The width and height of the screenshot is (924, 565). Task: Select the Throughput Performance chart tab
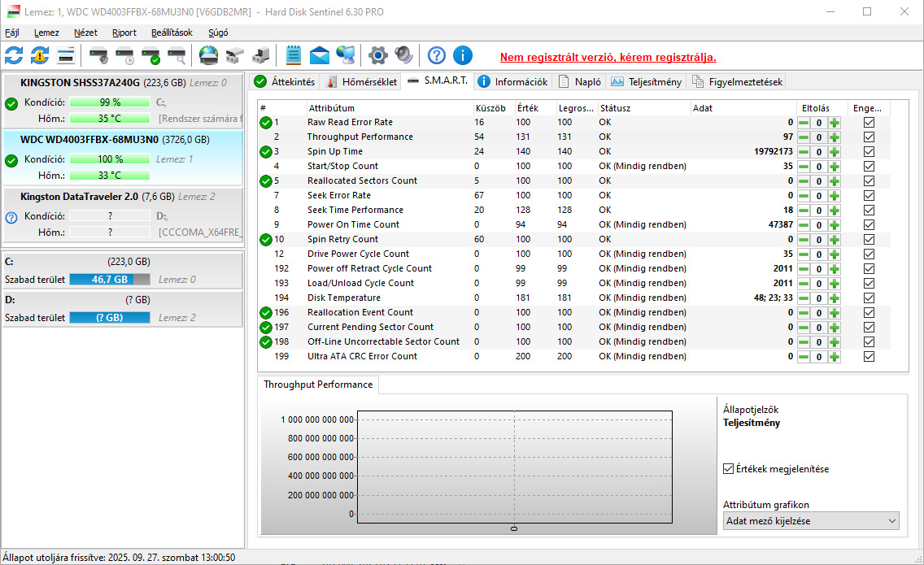[318, 385]
